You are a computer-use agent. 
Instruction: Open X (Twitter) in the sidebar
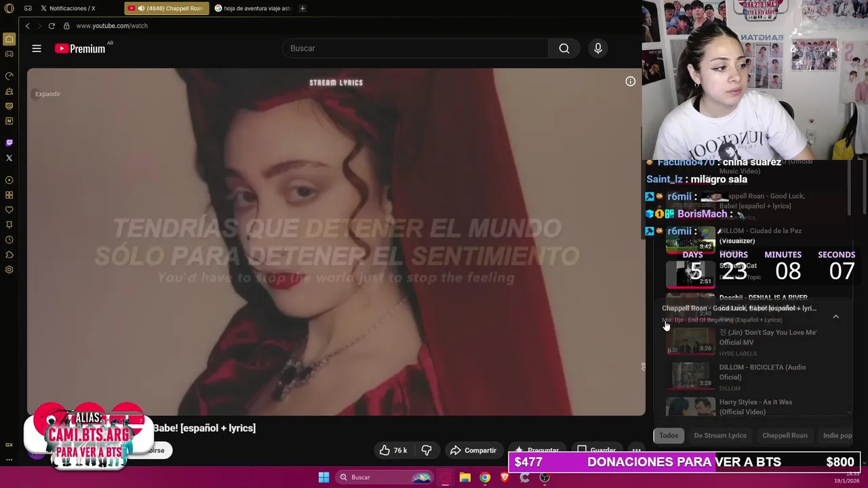pyautogui.click(x=9, y=158)
